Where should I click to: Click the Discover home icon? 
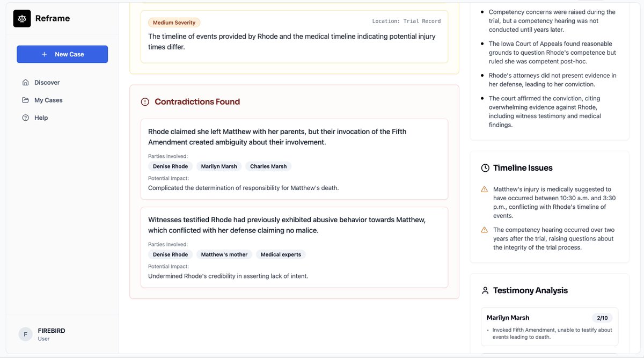click(x=25, y=83)
